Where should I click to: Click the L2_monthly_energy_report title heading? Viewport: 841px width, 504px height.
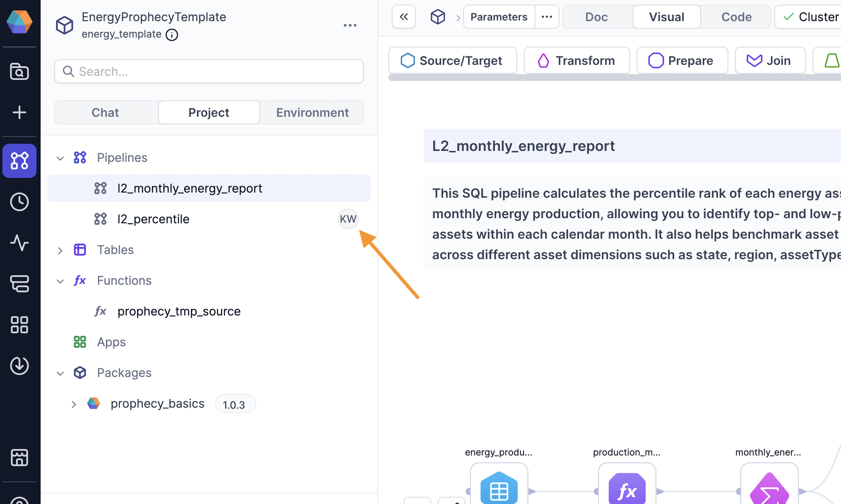tap(523, 146)
